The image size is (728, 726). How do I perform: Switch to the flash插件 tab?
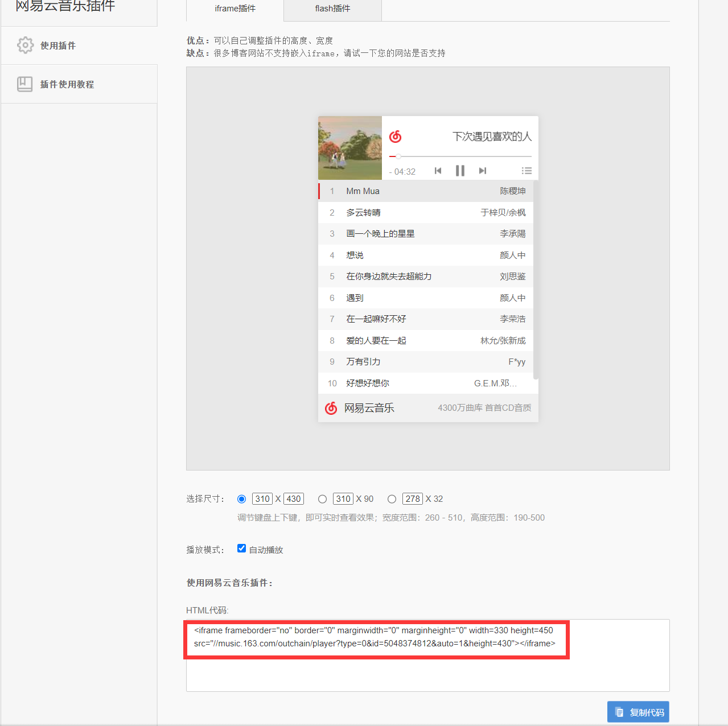pos(332,9)
